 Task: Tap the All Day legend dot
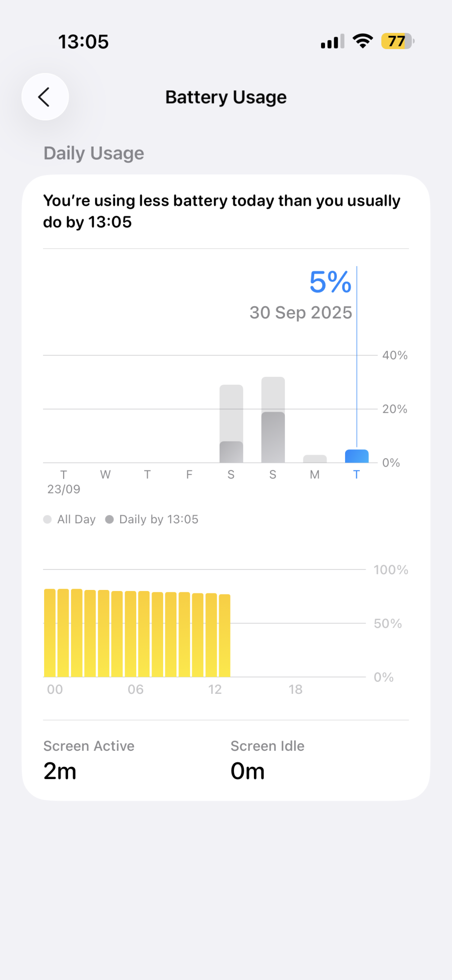pyautogui.click(x=48, y=519)
